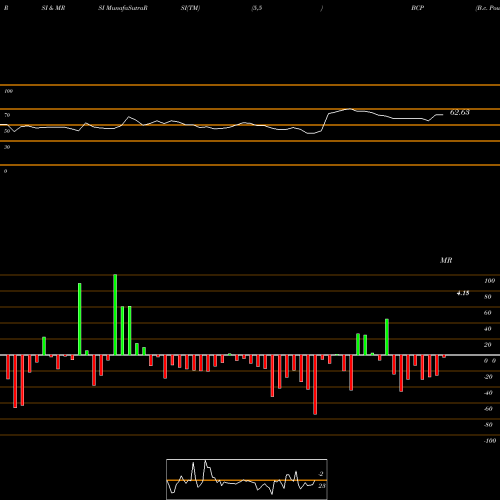The height and width of the screenshot is (500, 500).
Task: Click the MR axis label -80
Action: (488, 425)
